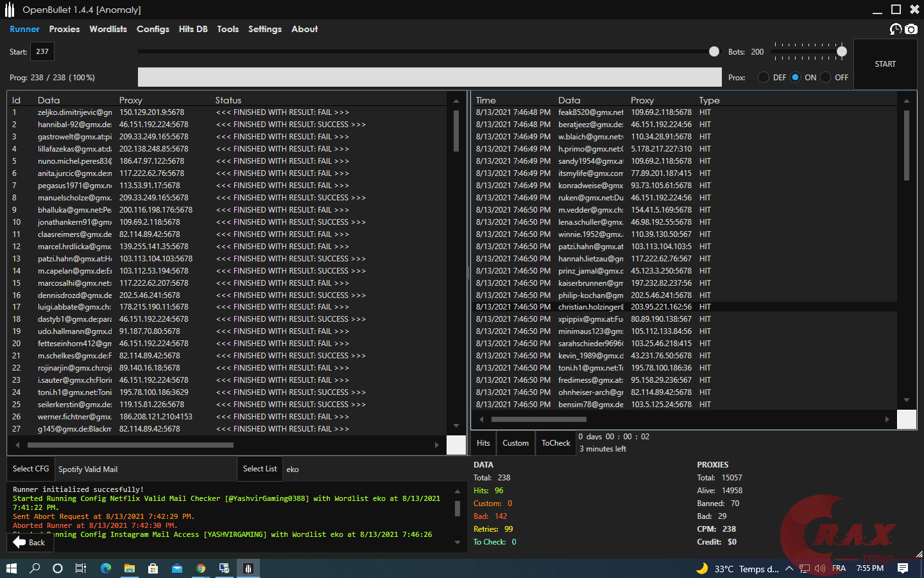Image resolution: width=924 pixels, height=578 pixels.
Task: Launch Google Chrome from the taskbar
Action: (x=201, y=568)
